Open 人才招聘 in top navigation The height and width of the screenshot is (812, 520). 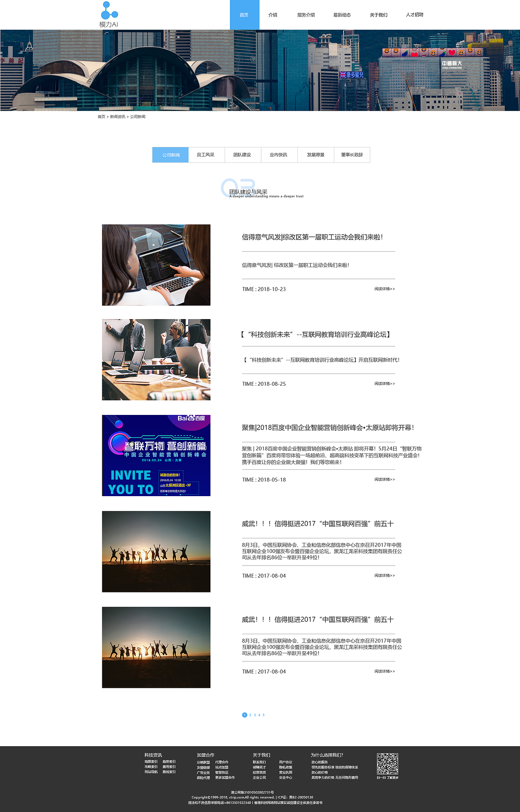point(415,15)
